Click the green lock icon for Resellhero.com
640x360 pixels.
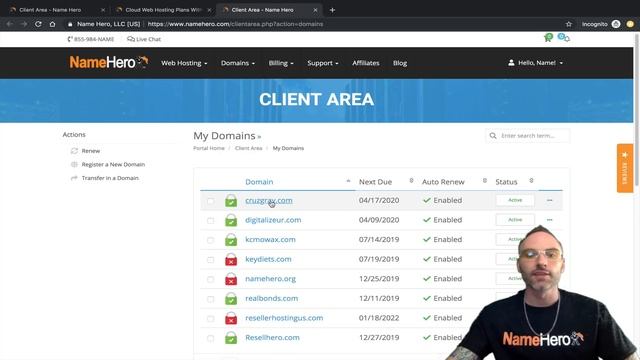tap(231, 338)
